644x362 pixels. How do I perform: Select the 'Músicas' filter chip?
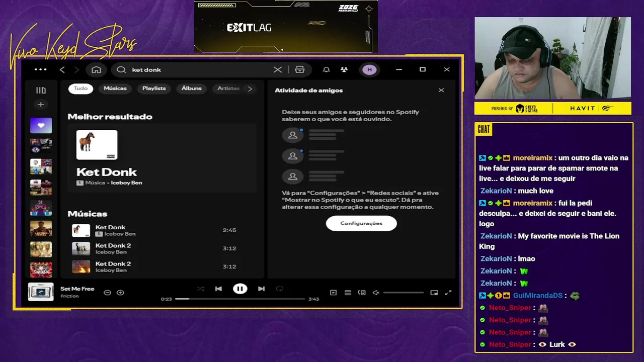[x=115, y=88]
